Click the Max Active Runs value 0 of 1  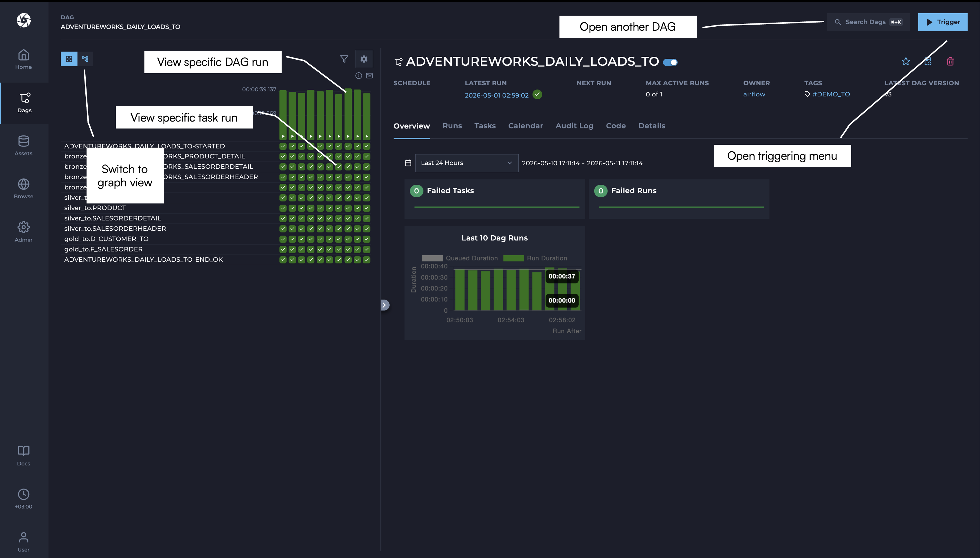654,94
